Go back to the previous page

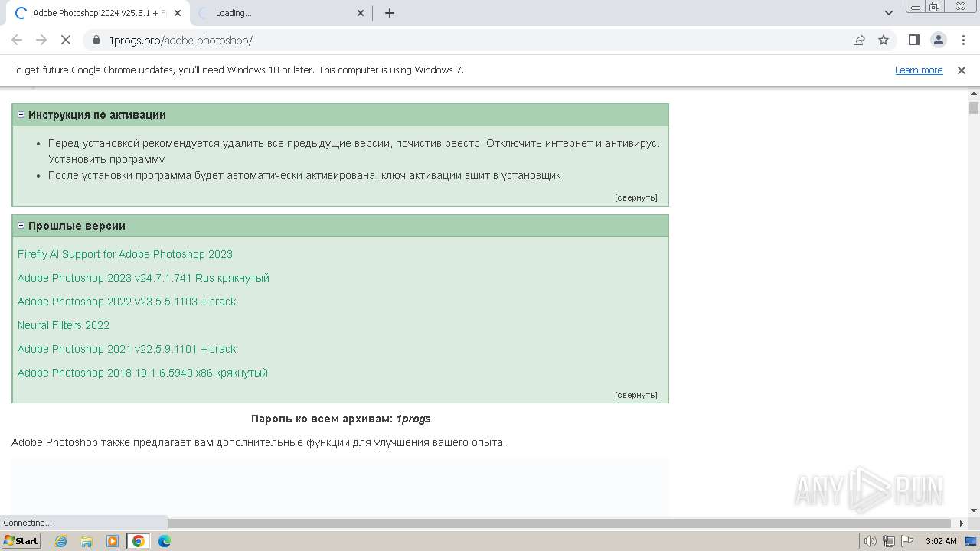17,40
